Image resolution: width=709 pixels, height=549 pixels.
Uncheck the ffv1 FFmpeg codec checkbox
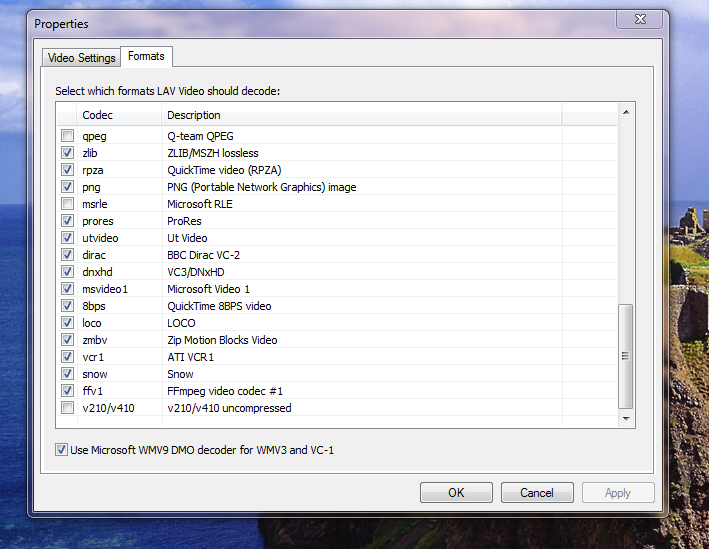tap(67, 391)
